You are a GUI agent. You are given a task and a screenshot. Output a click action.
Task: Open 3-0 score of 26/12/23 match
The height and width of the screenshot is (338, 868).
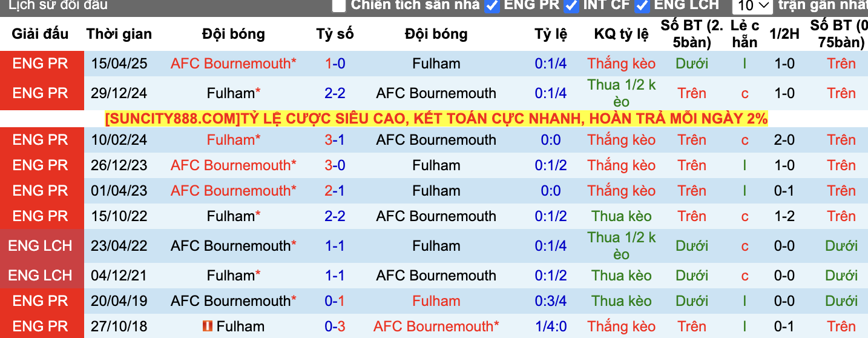[335, 165]
